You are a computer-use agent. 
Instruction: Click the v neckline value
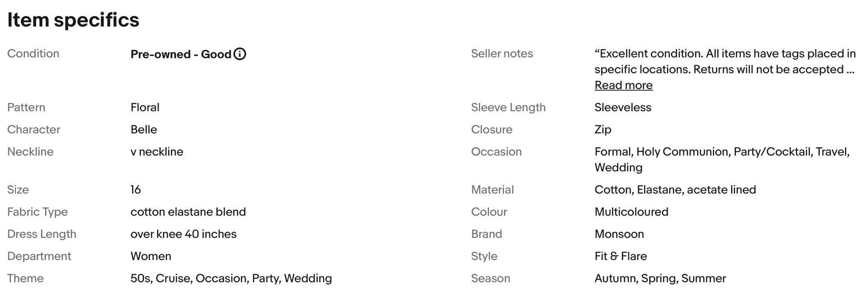tap(157, 152)
